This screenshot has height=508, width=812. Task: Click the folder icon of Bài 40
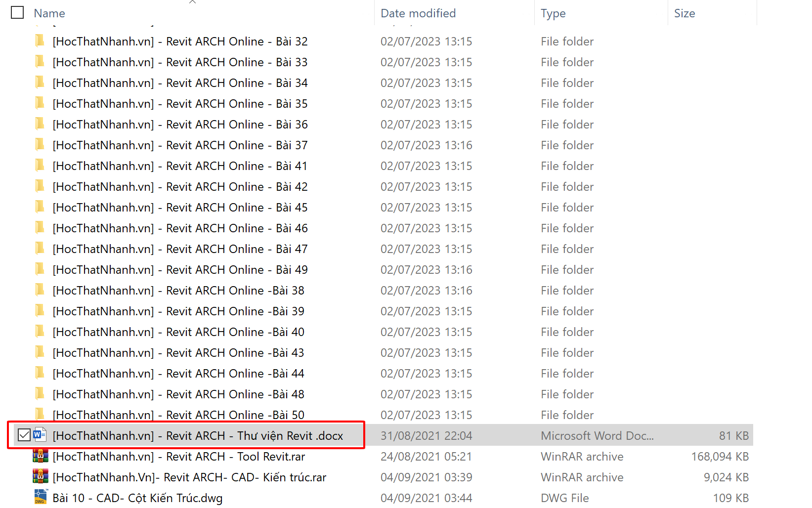tap(40, 331)
